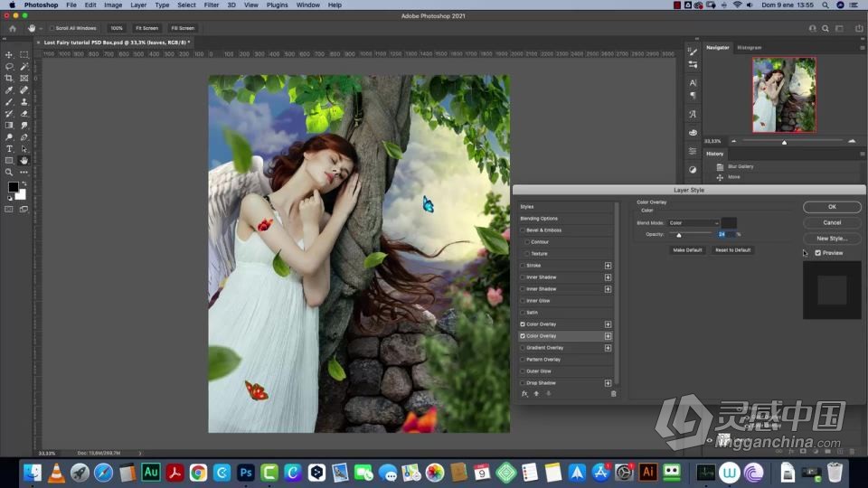Enable the Drop Shadow effect checkbox
The image size is (868, 488).
point(523,383)
